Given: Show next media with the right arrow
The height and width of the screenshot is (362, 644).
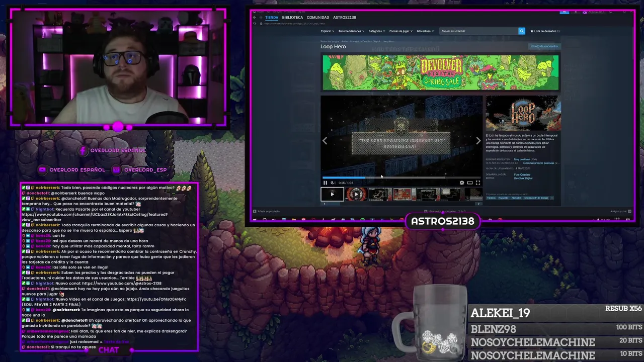Looking at the screenshot, I should [x=478, y=141].
